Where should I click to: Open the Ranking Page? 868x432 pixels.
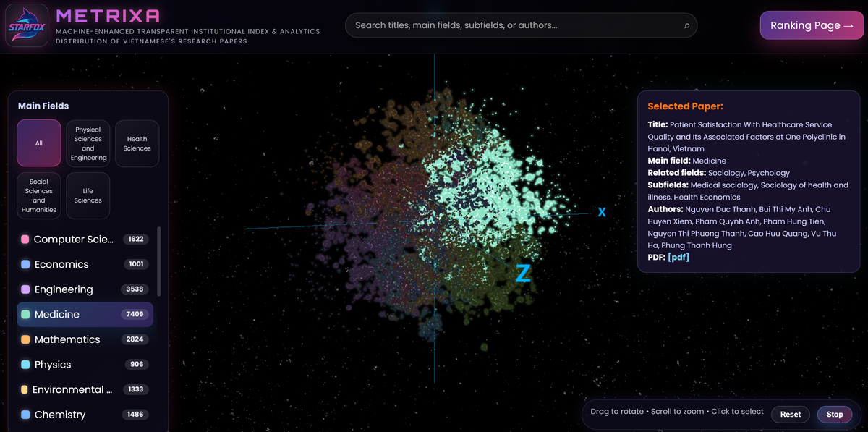[x=812, y=25]
